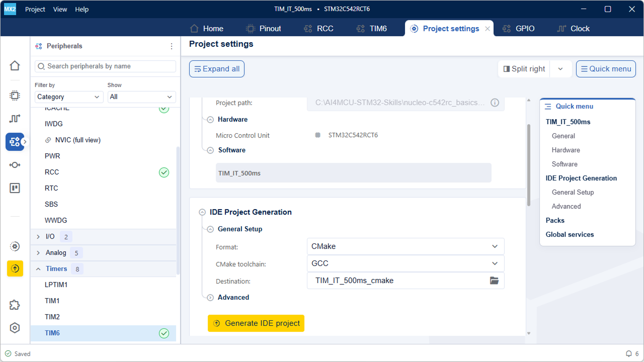Select the Peripherals icon in sidebar
644x362 pixels.
pos(15,142)
